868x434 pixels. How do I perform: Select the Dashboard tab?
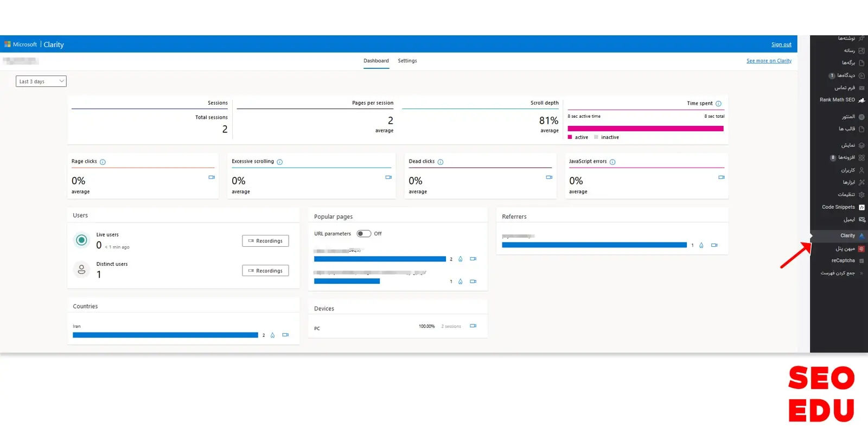click(x=376, y=61)
